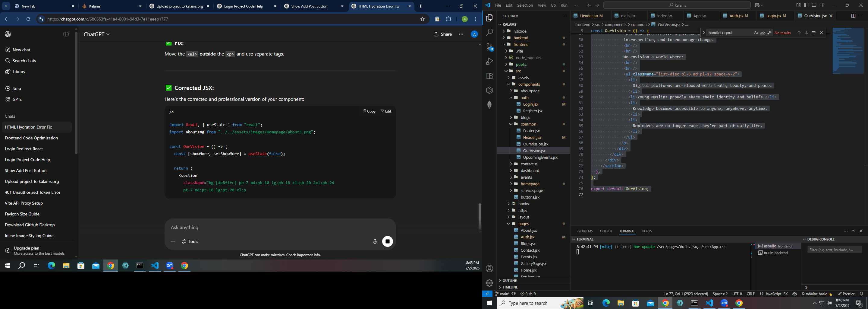The width and height of the screenshot is (868, 309).
Task: Focus the Ask anything input box
Action: coord(280,228)
